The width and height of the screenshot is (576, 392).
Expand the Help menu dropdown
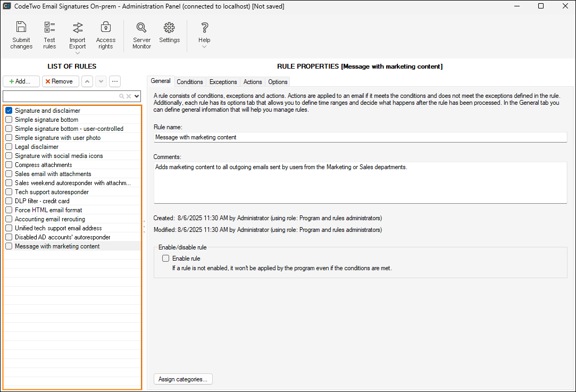(x=204, y=47)
